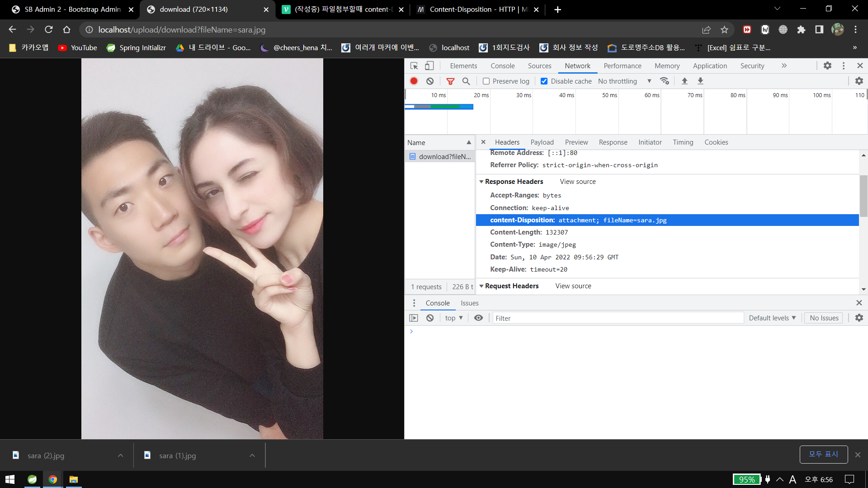Open network search magnifier

[x=466, y=81]
